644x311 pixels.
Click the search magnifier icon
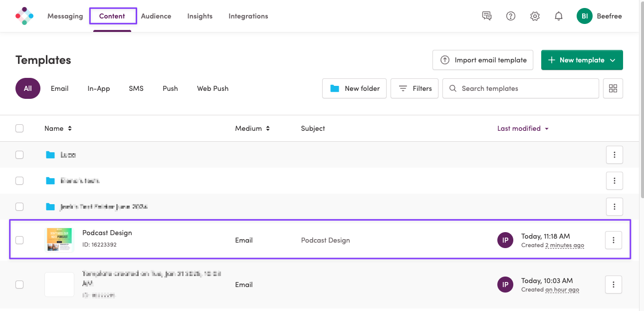point(453,88)
